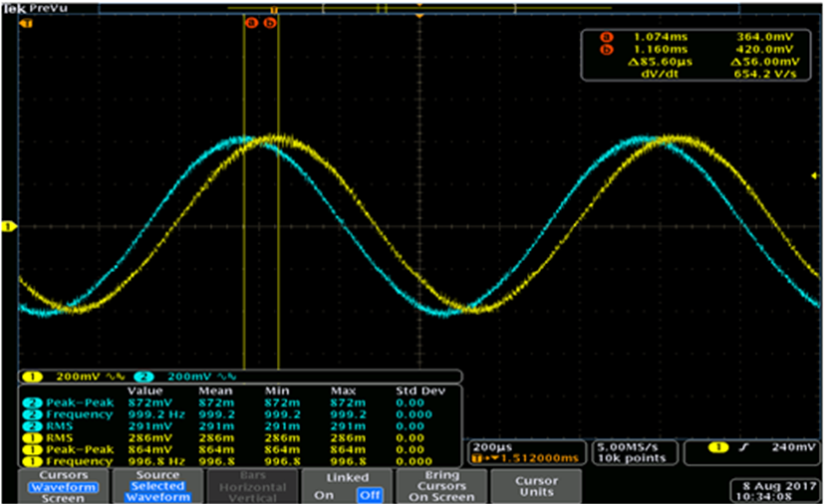This screenshot has height=504, width=825.
Task: Click the 286mV RMS value
Action: point(149,437)
